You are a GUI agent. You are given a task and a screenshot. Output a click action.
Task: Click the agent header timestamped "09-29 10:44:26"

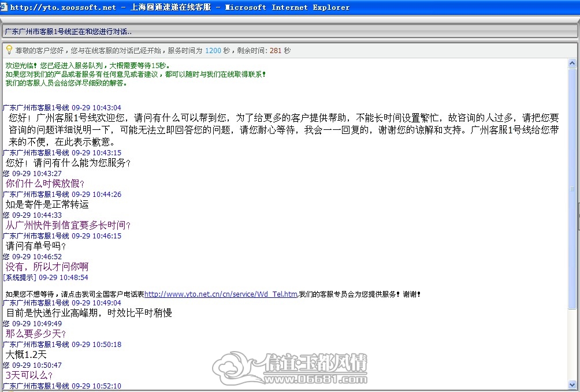[x=62, y=194]
